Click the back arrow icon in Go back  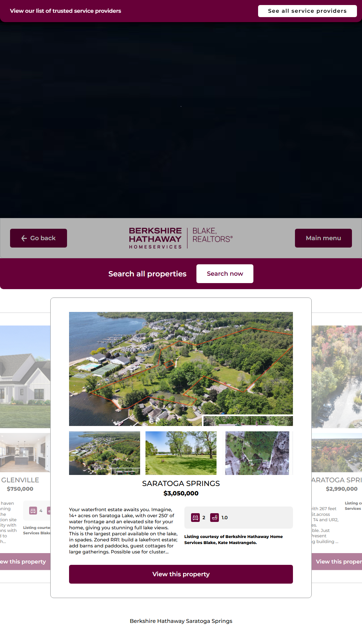24,238
